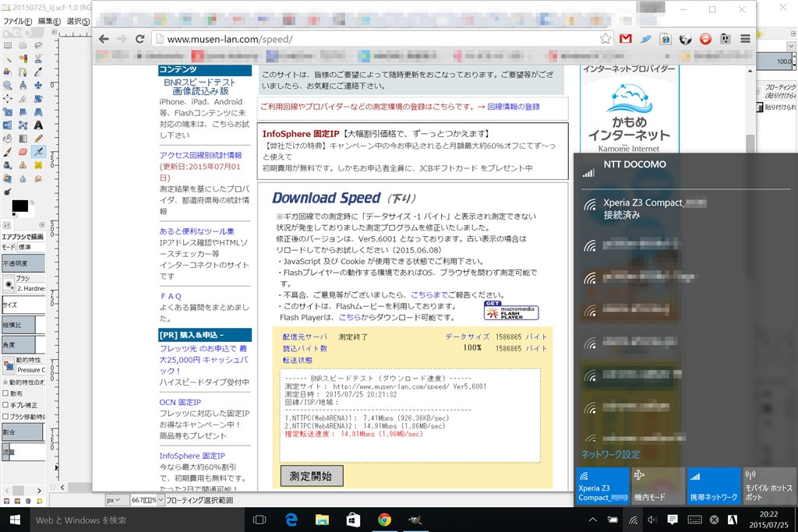The image size is (798, 532).
Task: Select the Eraser tool
Action: (x=23, y=152)
